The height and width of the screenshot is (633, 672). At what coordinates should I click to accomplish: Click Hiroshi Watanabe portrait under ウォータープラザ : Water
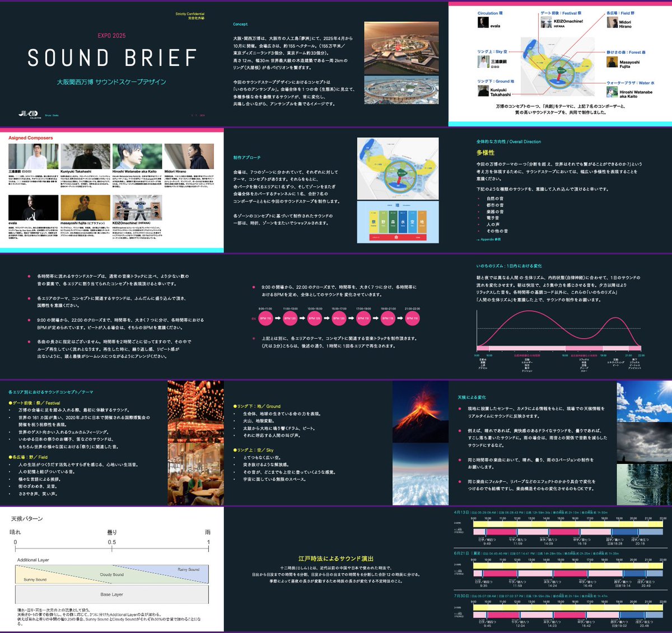612,93
